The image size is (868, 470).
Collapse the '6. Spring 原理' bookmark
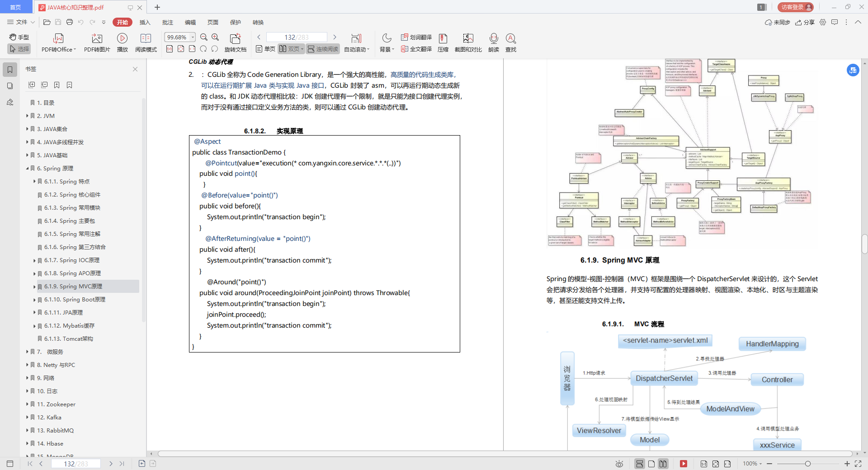[x=27, y=168]
